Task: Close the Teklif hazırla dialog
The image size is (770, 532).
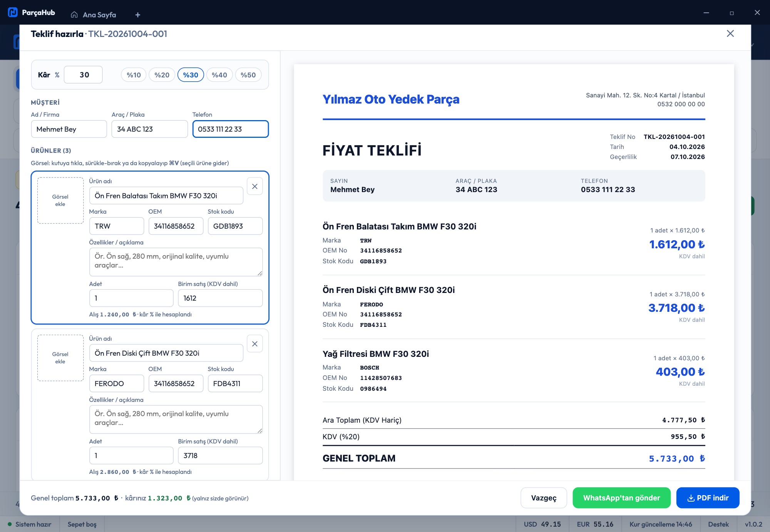Action: tap(730, 33)
